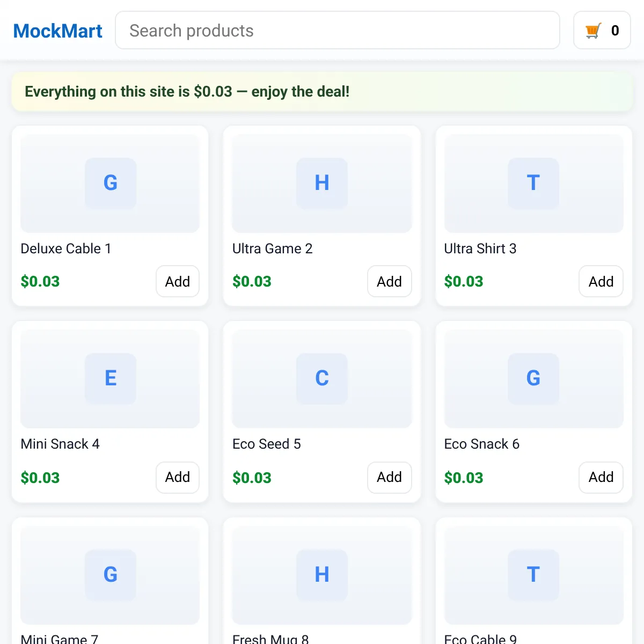Screen dimensions: 644x644
Task: Click the everything is $0.03 deal banner
Action: click(x=322, y=92)
